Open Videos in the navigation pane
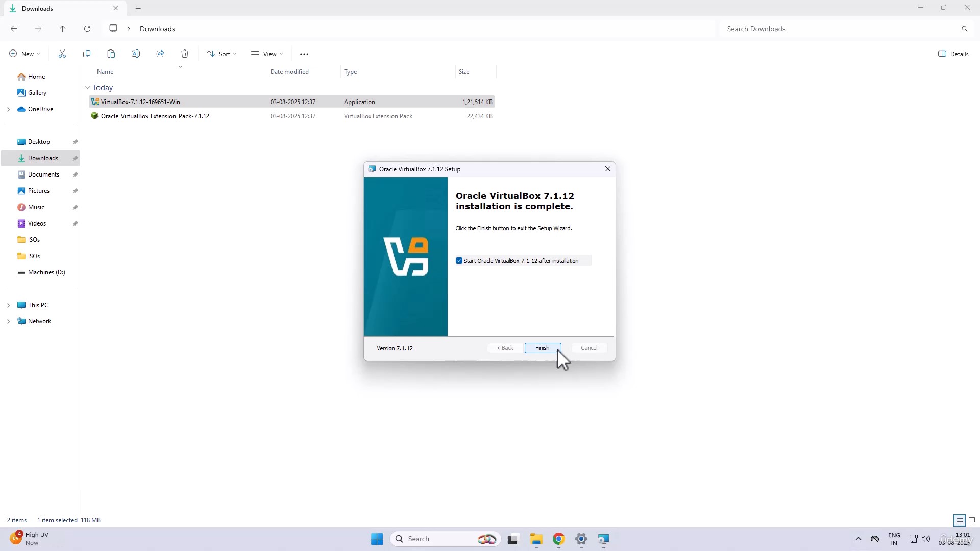Image resolution: width=980 pixels, height=551 pixels. [37, 223]
